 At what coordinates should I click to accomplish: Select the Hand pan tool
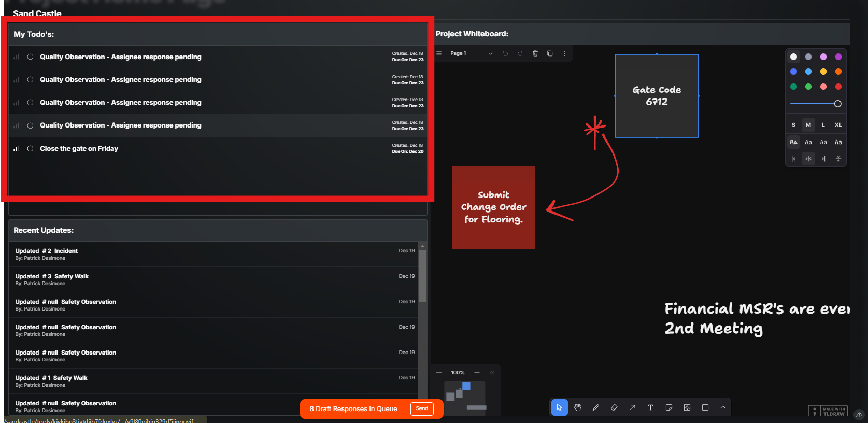578,407
